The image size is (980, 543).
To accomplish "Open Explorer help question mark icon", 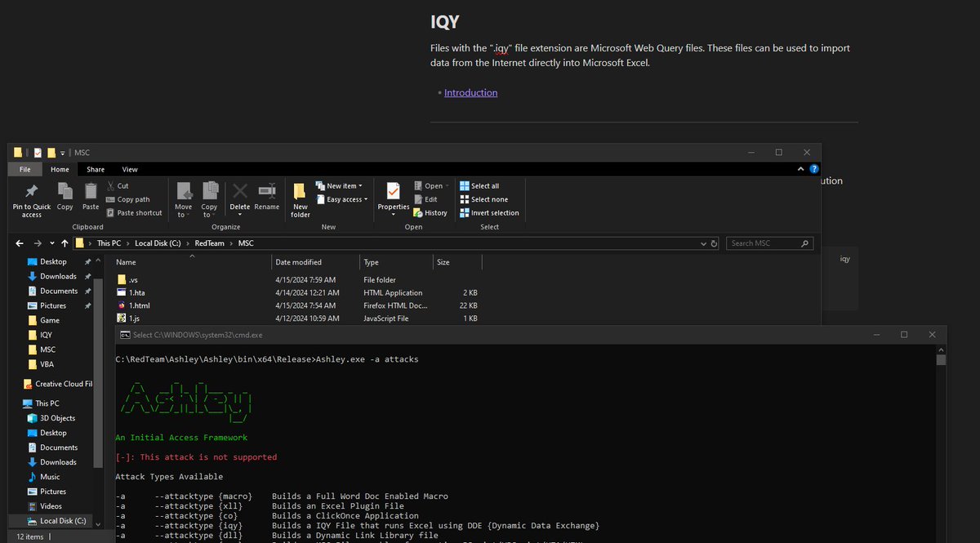I will tap(813, 169).
